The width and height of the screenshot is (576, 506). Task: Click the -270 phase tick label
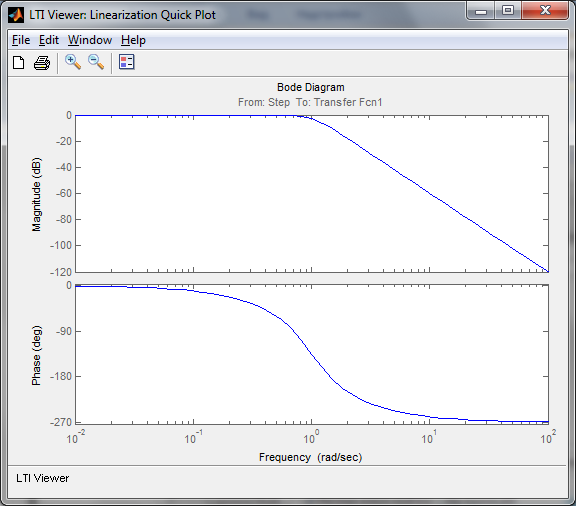[x=61, y=422]
